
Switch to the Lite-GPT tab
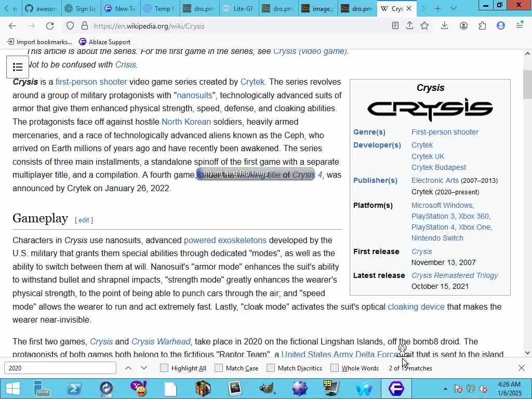click(x=238, y=8)
